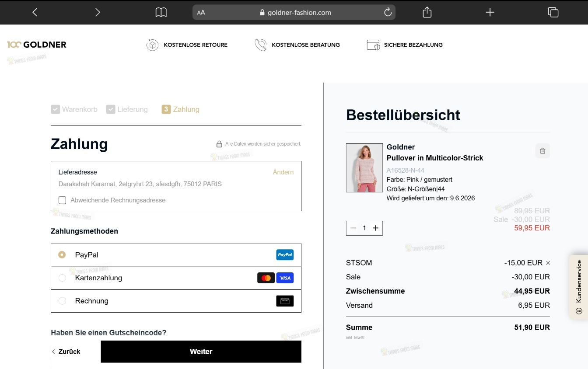Open the Warenkorb checkout step
The width and height of the screenshot is (588, 369).
coord(74,109)
